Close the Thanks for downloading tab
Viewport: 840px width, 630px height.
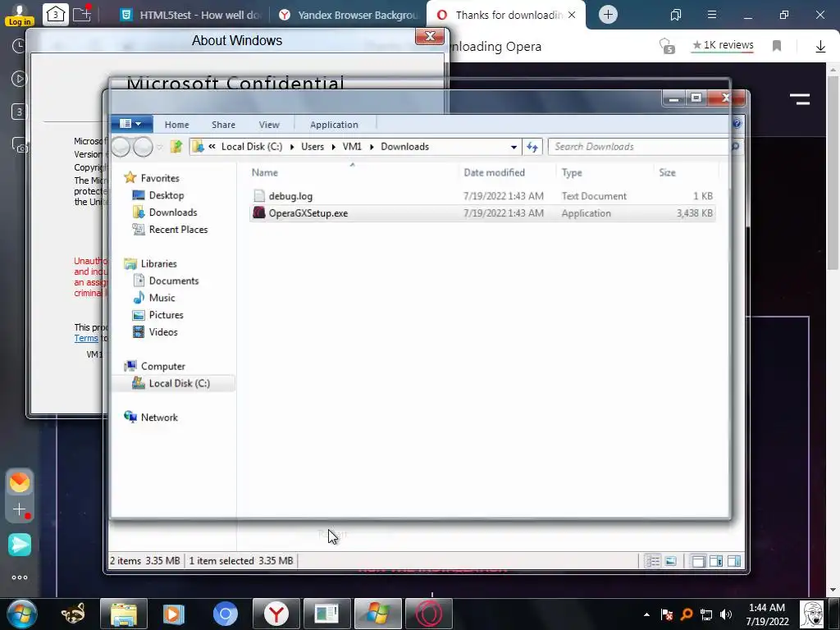point(572,15)
